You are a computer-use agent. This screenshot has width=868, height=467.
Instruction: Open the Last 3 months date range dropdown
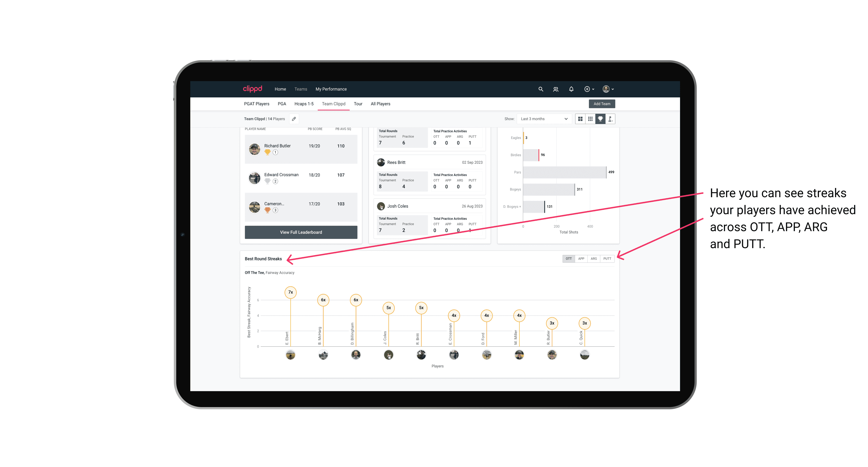[543, 119]
